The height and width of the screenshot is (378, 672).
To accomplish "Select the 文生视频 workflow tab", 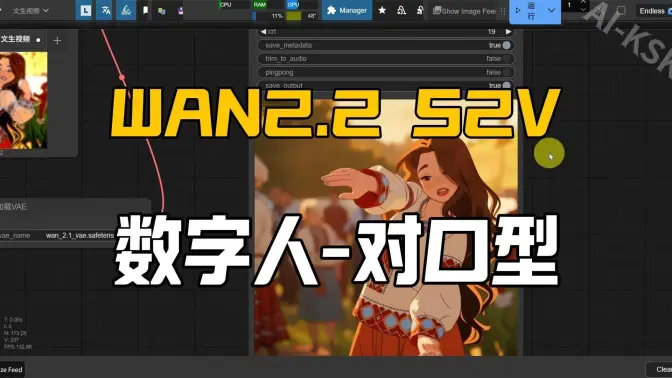I will coord(21,39).
